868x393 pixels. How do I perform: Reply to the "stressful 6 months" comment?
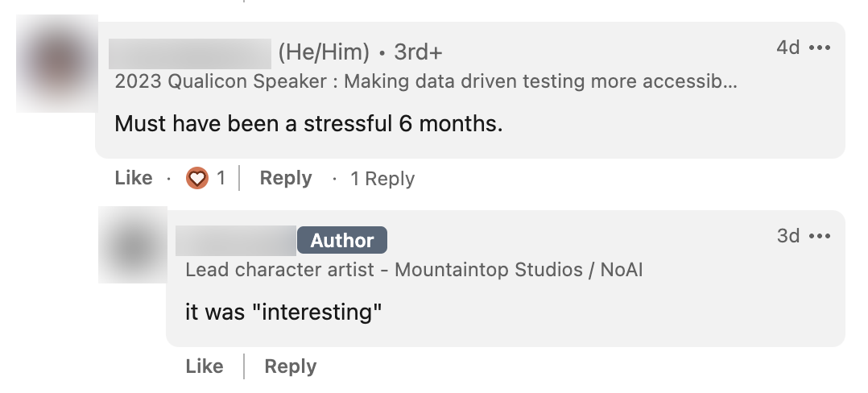pyautogui.click(x=285, y=178)
